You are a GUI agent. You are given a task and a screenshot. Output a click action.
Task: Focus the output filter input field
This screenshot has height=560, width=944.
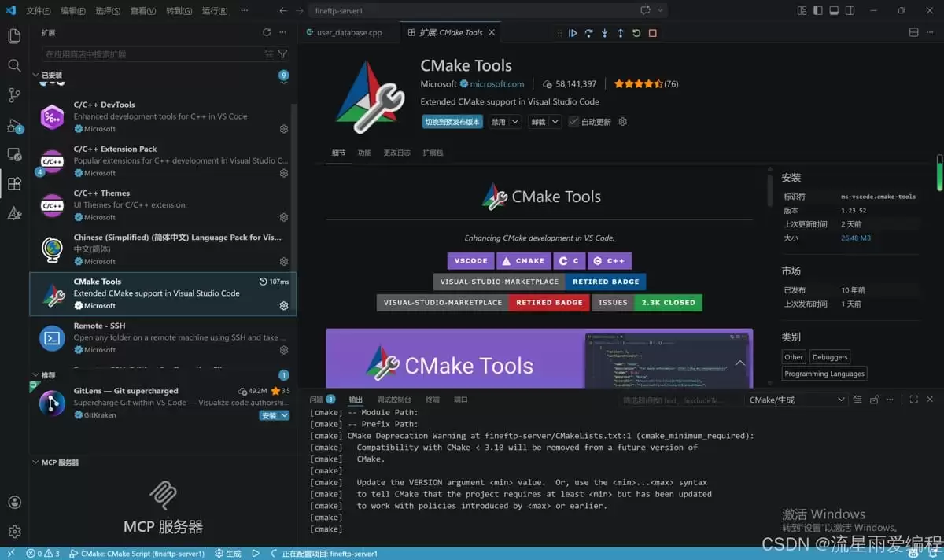tap(680, 400)
